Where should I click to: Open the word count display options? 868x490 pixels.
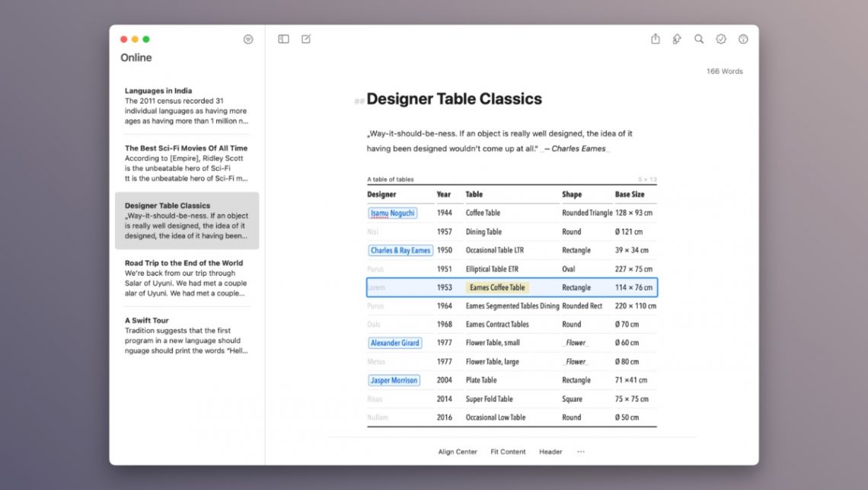[724, 71]
